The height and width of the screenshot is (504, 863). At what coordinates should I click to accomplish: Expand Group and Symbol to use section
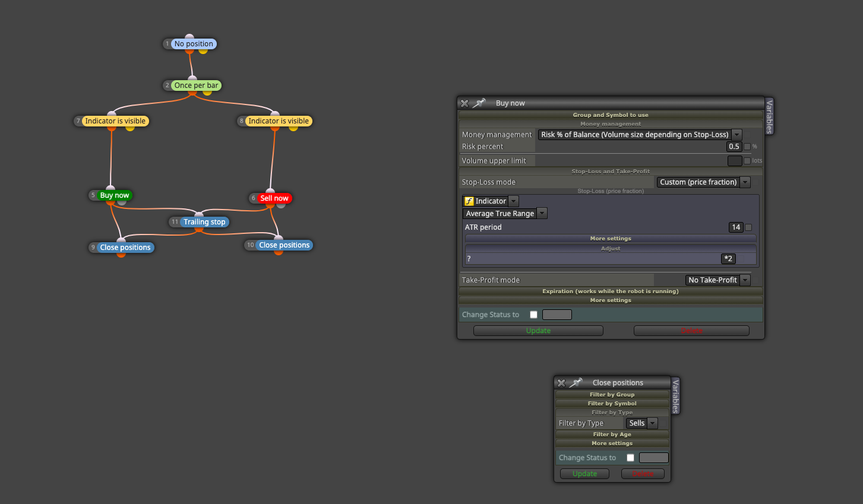(x=611, y=115)
